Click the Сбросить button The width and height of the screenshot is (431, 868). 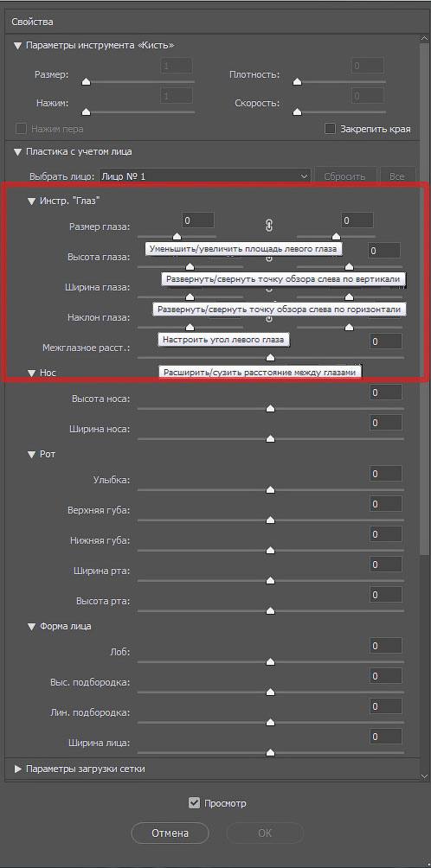pos(345,176)
